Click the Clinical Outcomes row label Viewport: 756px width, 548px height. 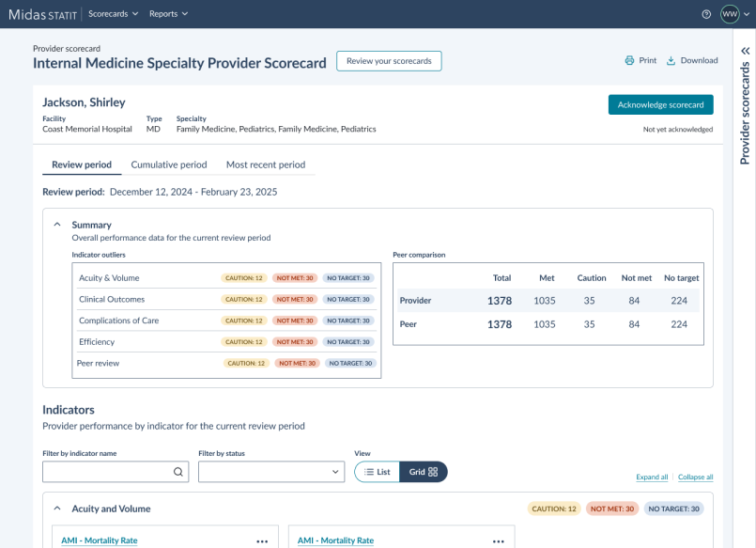coord(112,299)
